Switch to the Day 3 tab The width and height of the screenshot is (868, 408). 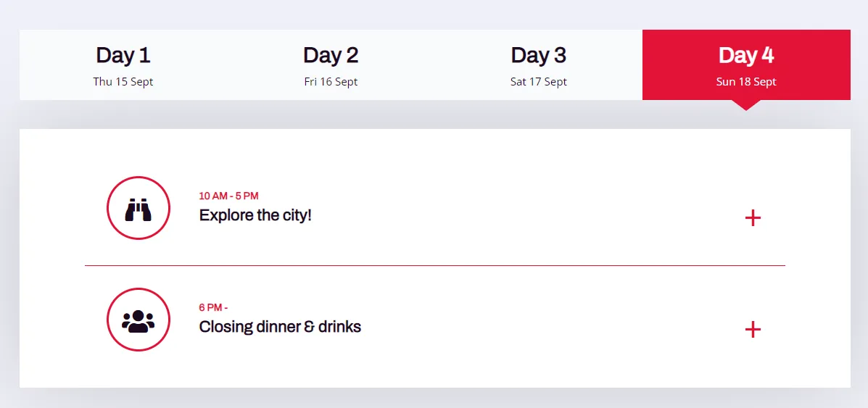point(539,64)
